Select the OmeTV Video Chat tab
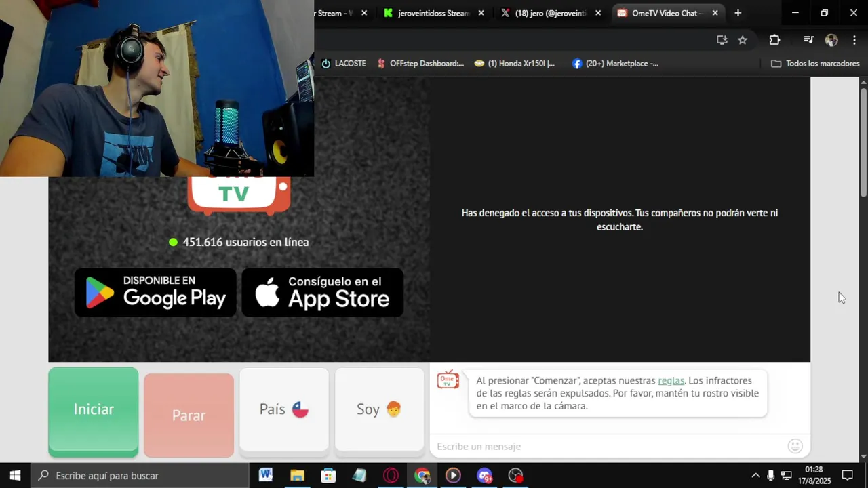 (667, 13)
